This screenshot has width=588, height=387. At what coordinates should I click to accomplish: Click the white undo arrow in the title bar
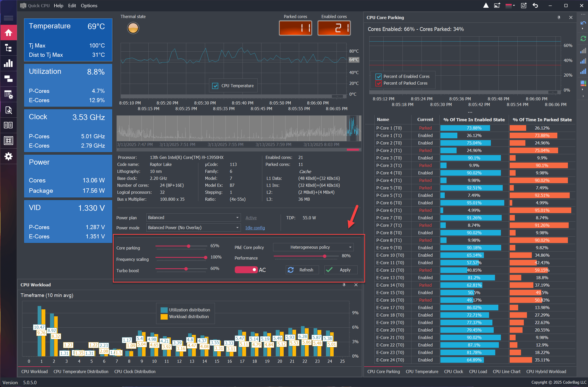(x=535, y=5)
